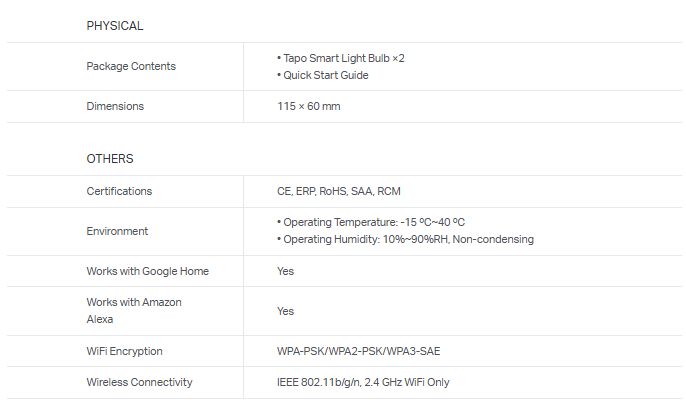The image size is (686, 414).
Task: Select the Certifications row label
Action: pyautogui.click(x=119, y=191)
